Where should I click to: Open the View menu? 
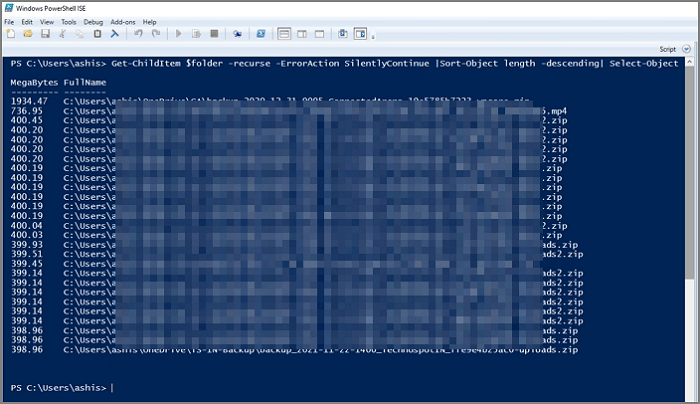point(47,21)
